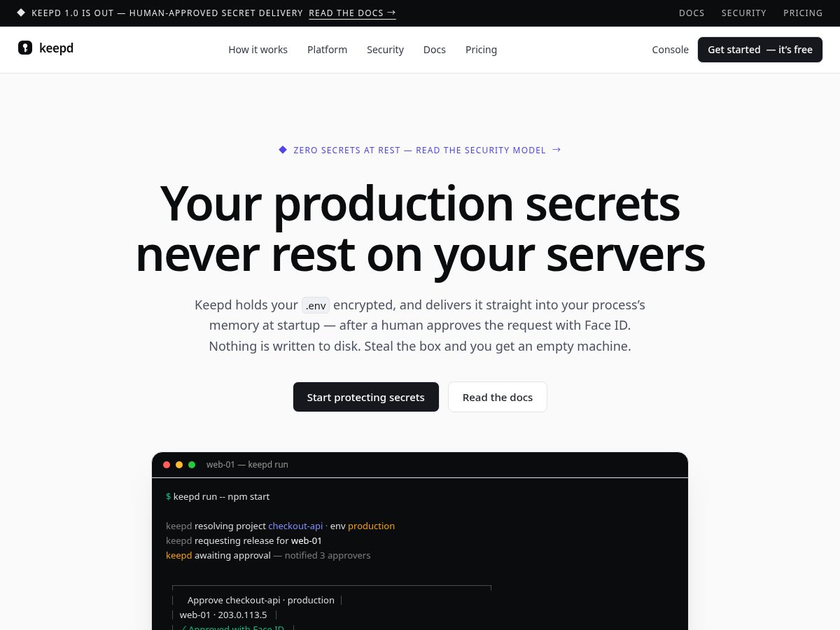Click the requesting release for web-01 line
This screenshot has height=630, width=840.
tap(244, 540)
